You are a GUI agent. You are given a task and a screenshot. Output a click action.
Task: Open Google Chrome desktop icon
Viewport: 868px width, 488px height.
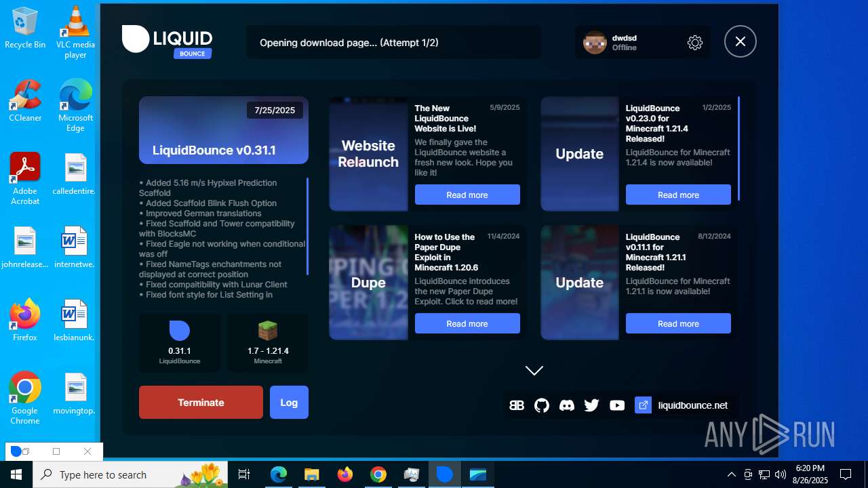25,398
